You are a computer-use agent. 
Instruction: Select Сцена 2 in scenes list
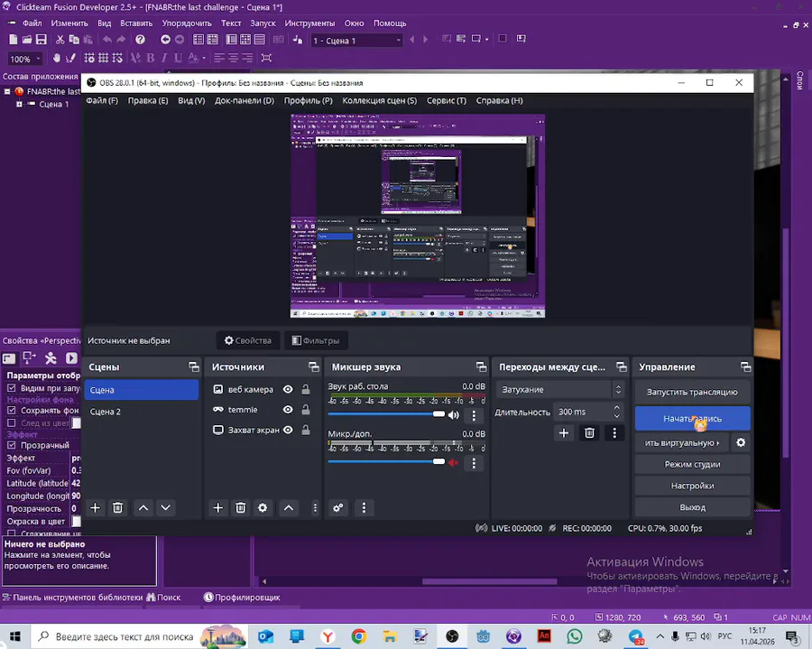pyautogui.click(x=141, y=412)
